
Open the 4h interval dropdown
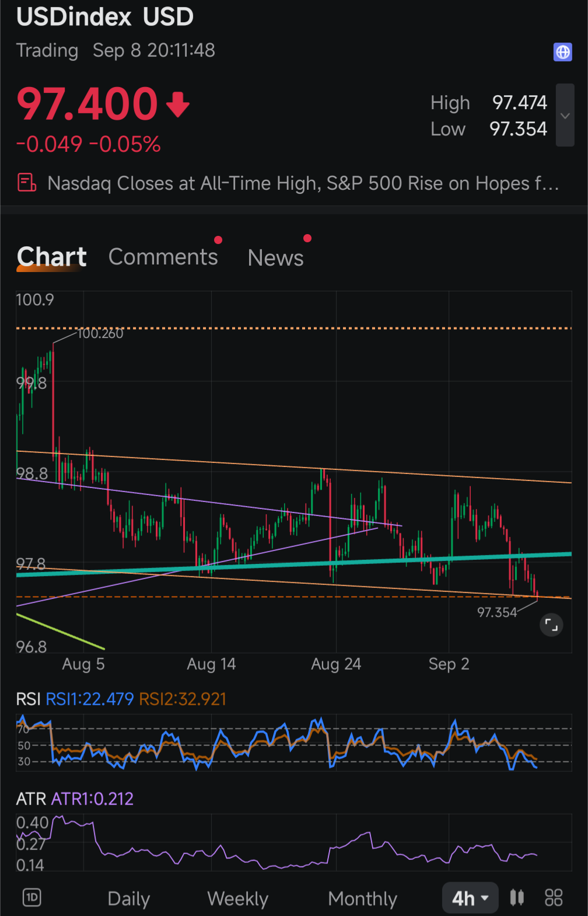click(x=470, y=898)
